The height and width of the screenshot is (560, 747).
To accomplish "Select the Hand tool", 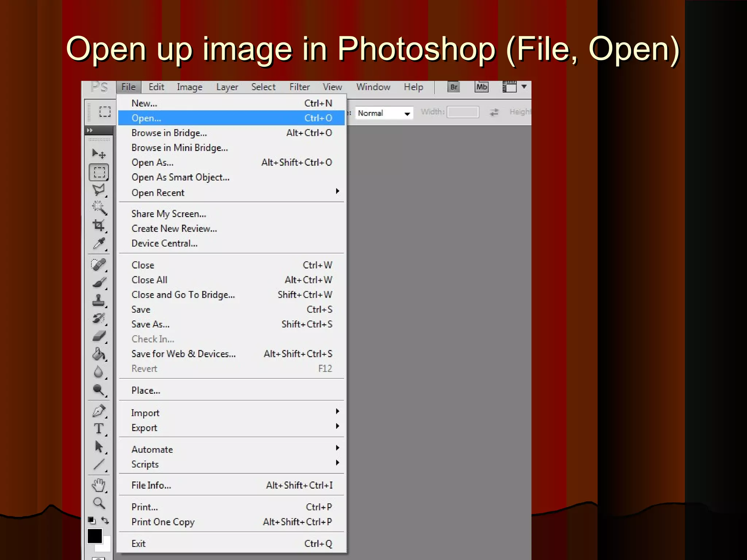I will (99, 485).
